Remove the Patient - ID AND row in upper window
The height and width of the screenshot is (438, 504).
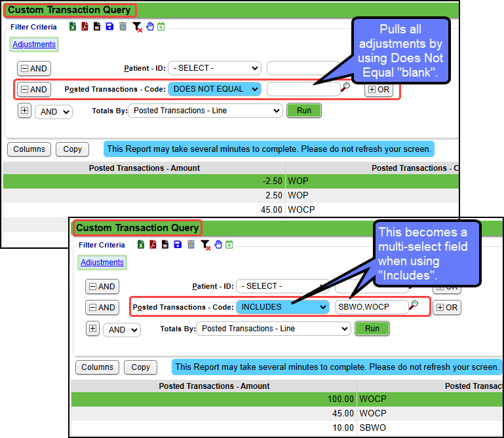point(34,68)
